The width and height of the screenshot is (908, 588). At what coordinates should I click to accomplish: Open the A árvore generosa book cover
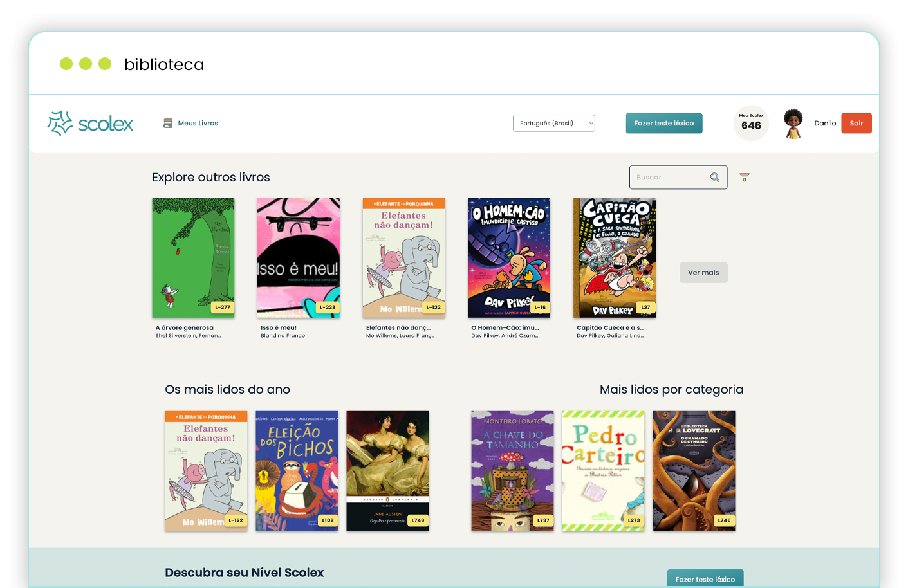(193, 257)
